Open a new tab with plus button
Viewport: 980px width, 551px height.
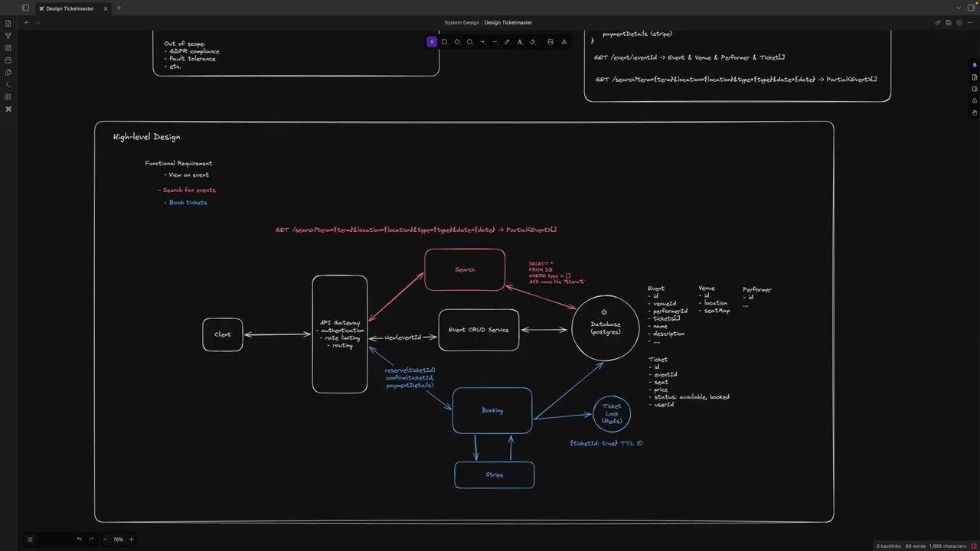click(x=119, y=8)
